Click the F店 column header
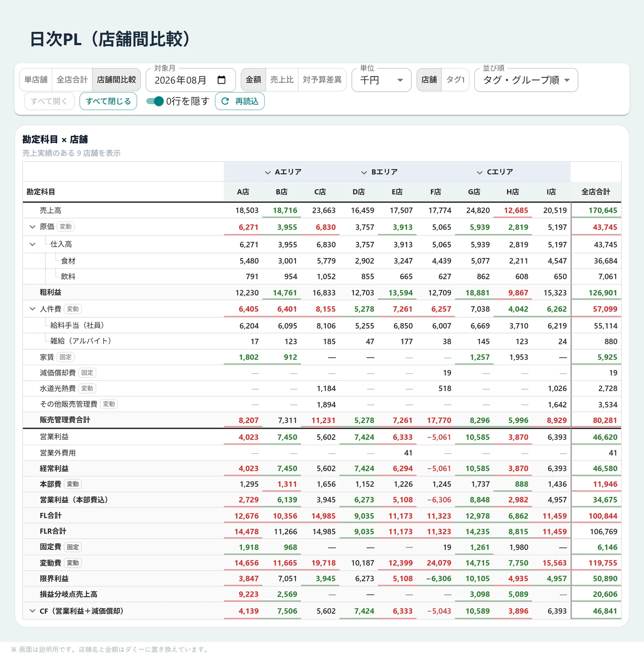This screenshot has height=657, width=644. tap(436, 192)
